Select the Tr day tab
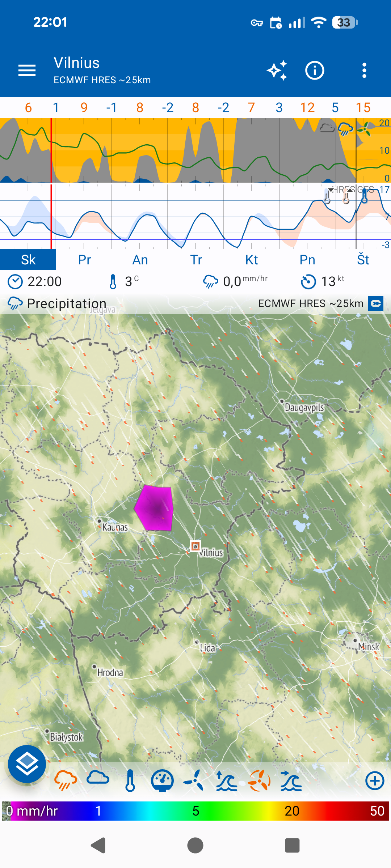Screen dimensions: 391x868 (196, 260)
